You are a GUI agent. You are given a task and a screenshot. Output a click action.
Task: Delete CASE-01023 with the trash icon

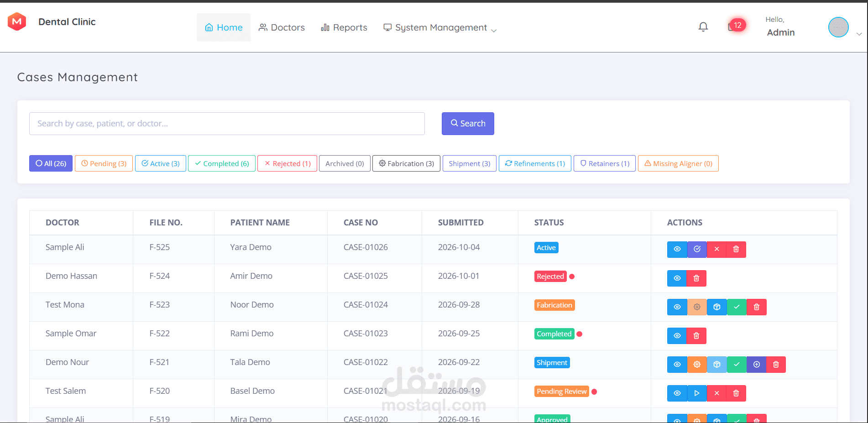click(x=696, y=335)
